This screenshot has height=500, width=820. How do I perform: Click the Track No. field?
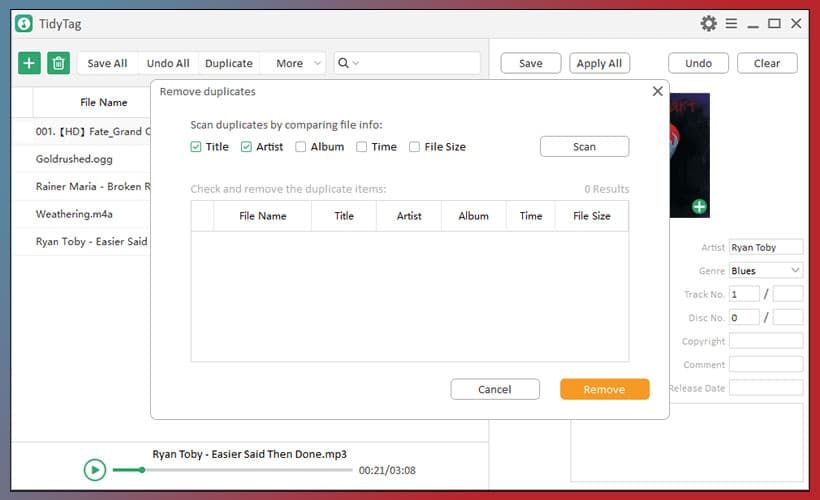pos(744,294)
